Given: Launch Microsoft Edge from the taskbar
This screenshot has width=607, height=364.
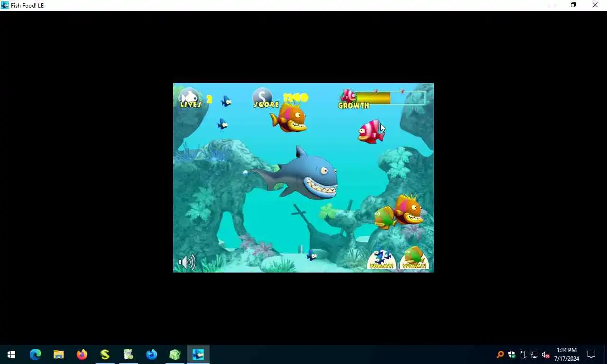Looking at the screenshot, I should pyautogui.click(x=36, y=355).
